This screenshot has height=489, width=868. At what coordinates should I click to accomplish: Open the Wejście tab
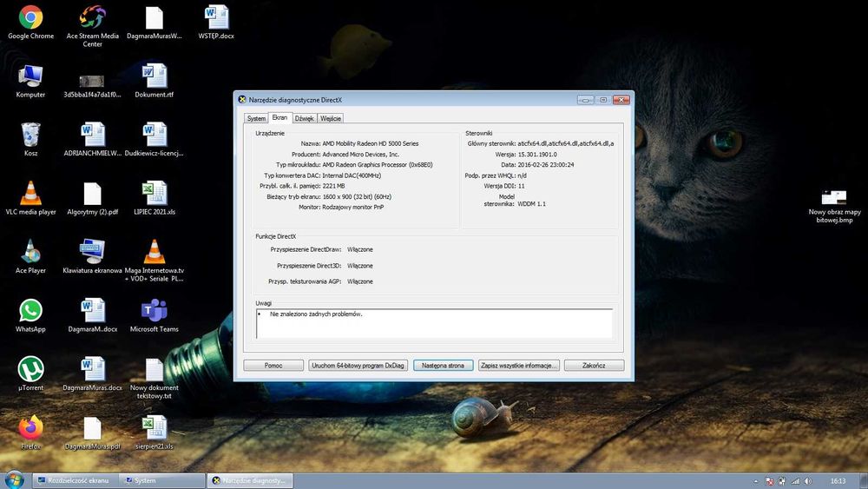point(331,118)
